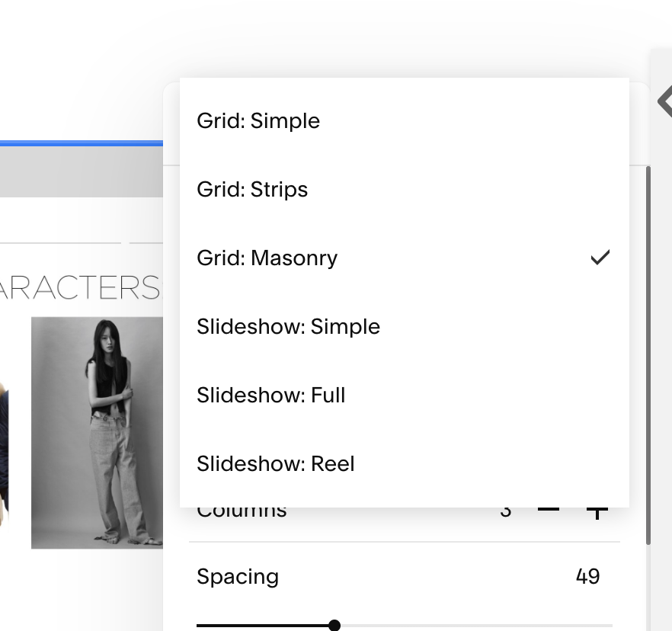672x631 pixels.
Task: Select Grid: Simple layout option
Action: tap(404, 121)
